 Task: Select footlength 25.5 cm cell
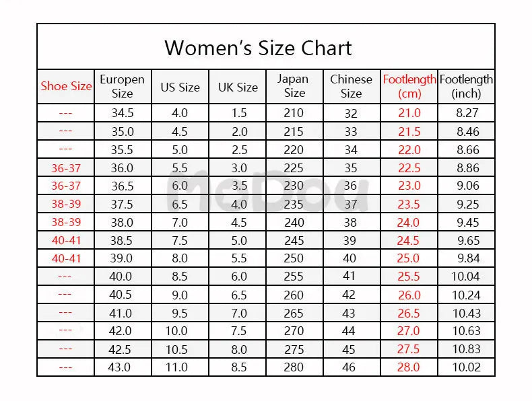(x=409, y=277)
